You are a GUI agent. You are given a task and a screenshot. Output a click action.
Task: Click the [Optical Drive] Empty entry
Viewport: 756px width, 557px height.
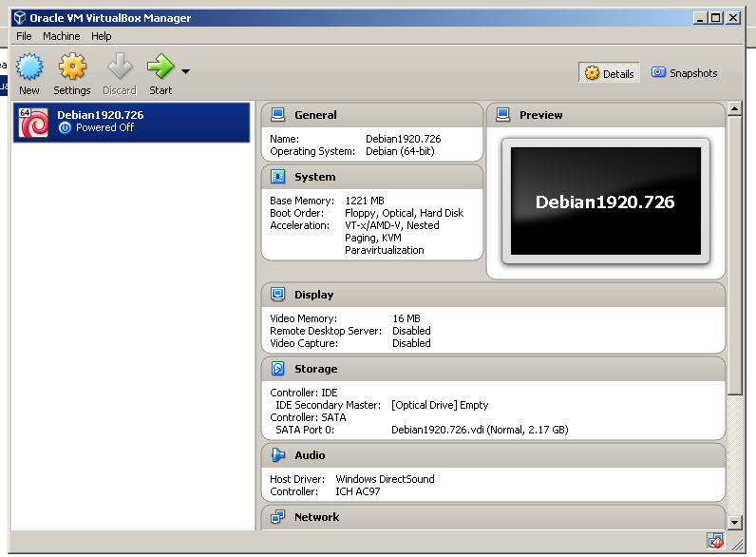(440, 405)
